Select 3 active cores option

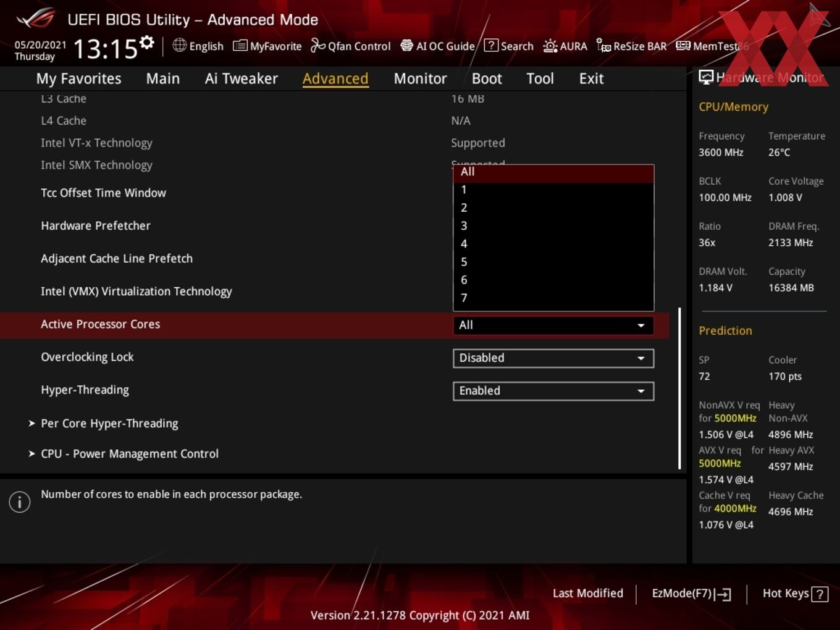pyautogui.click(x=553, y=225)
